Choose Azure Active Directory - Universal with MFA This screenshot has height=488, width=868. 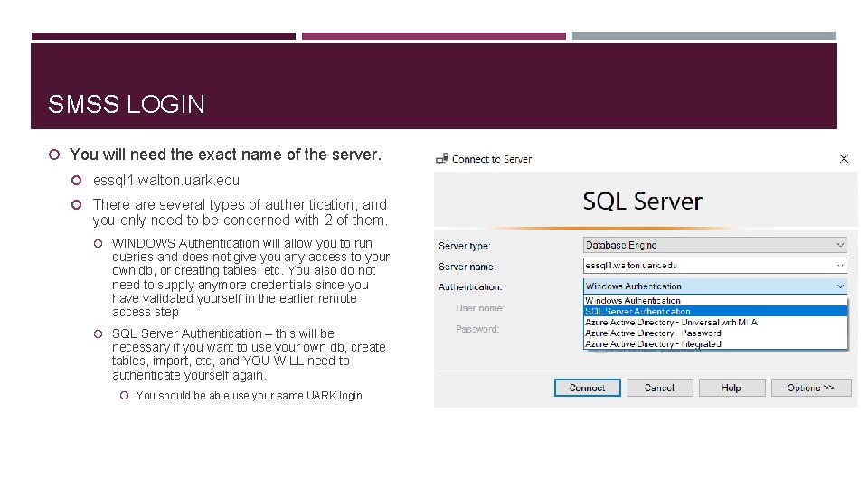pos(715,322)
